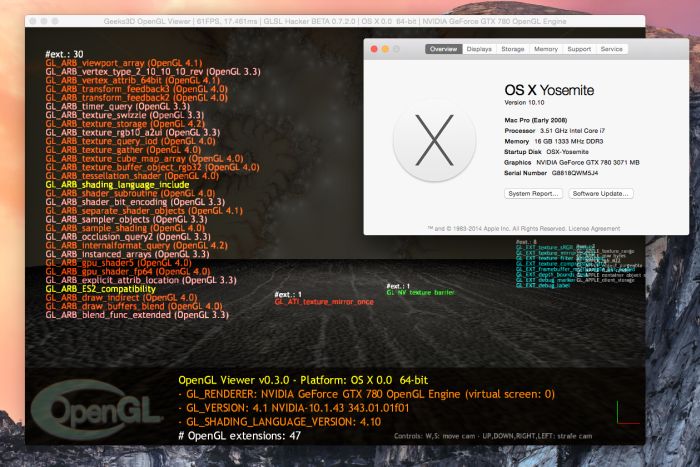Click GL_ARB_vertex_type_2_10_10_10_rev line
The image size is (700, 467).
click(x=153, y=71)
